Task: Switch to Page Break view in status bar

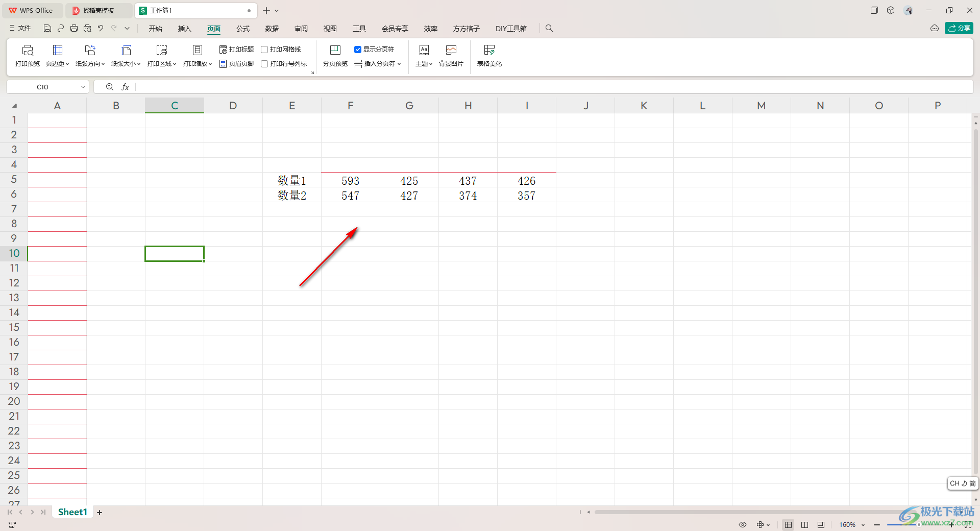Action: click(804, 524)
